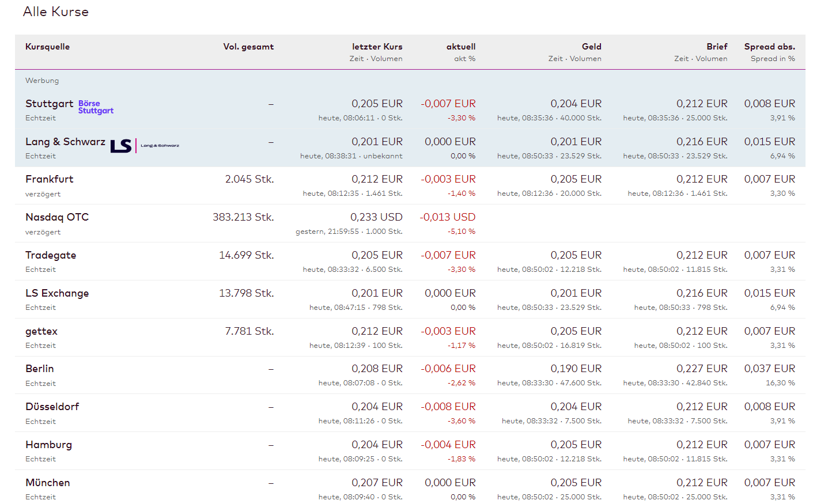Click the Börse Stuttgart logo
This screenshot has width=813, height=504.
[x=96, y=107]
